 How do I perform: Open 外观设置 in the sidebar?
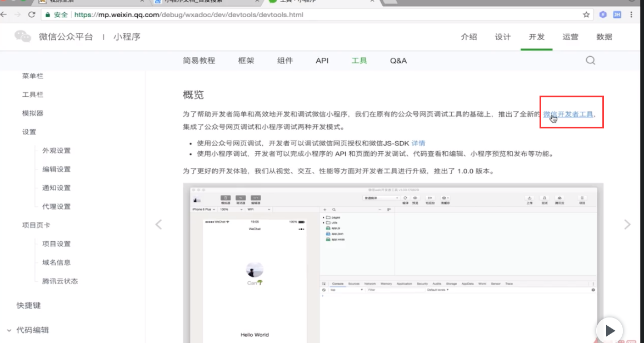pos(56,150)
